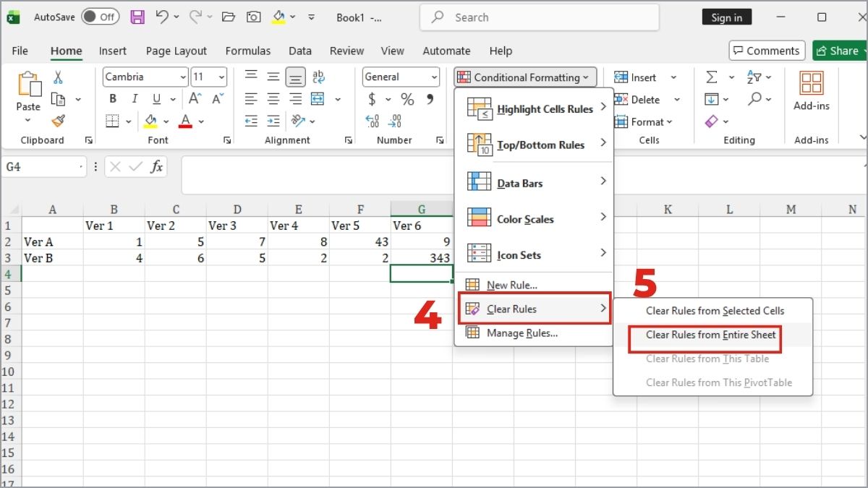Open the Delete cells dropdown arrow
Image resolution: width=868 pixels, height=488 pixels.
coord(676,100)
